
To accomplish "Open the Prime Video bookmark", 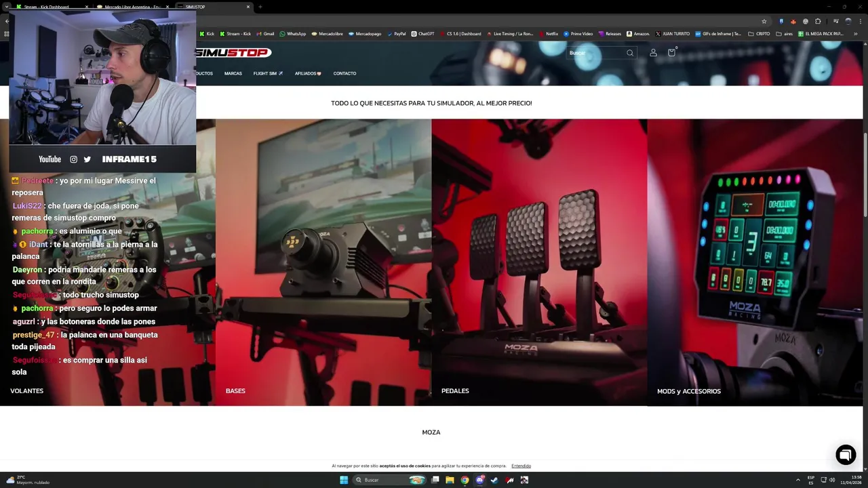I will (578, 33).
